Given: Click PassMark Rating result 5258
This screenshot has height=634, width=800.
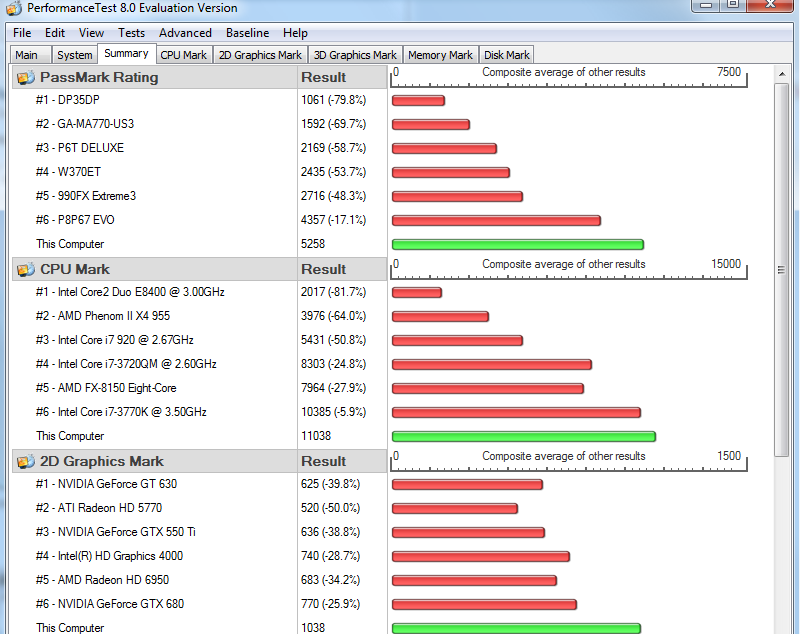Looking at the screenshot, I should point(313,244).
